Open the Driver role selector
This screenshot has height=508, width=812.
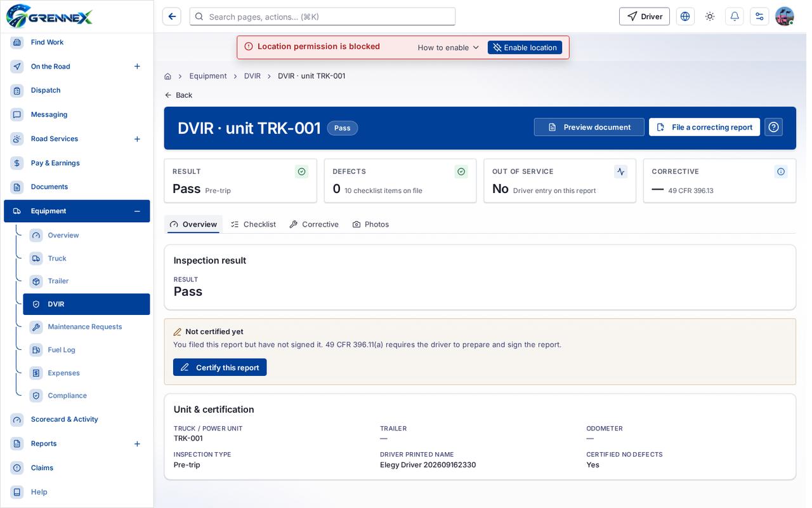click(x=645, y=17)
